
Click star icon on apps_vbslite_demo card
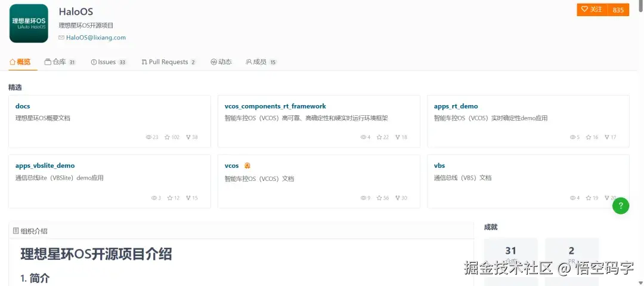pyautogui.click(x=170, y=198)
